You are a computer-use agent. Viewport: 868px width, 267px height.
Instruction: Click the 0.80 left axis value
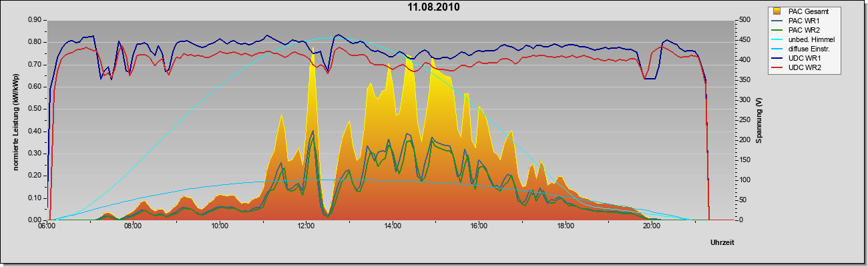tap(36, 42)
